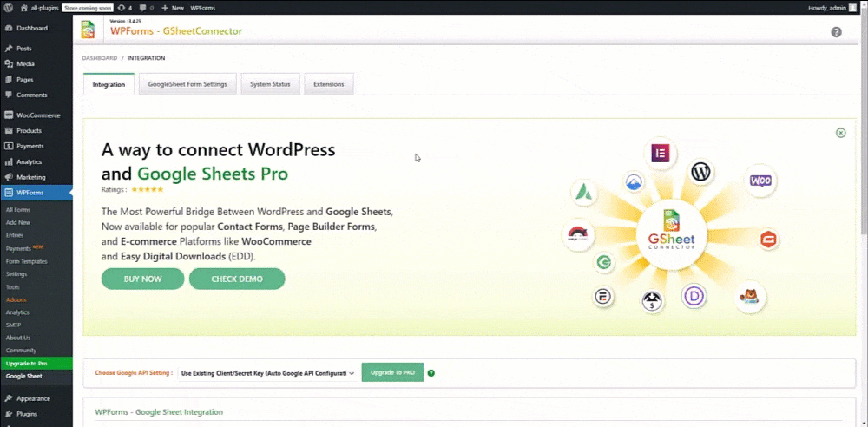The width and height of the screenshot is (868, 427).
Task: Click the GSheetConnector plugin logo in header
Action: click(88, 30)
